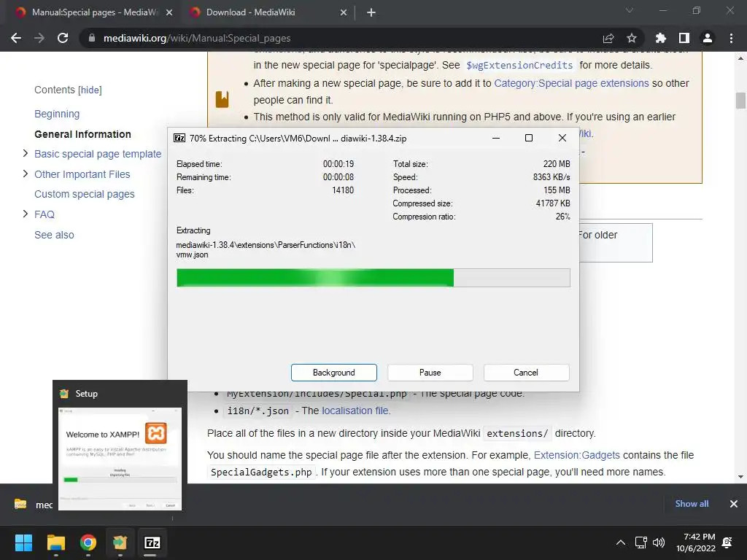
Task: Go to Custom special pages section
Action: pos(85,194)
